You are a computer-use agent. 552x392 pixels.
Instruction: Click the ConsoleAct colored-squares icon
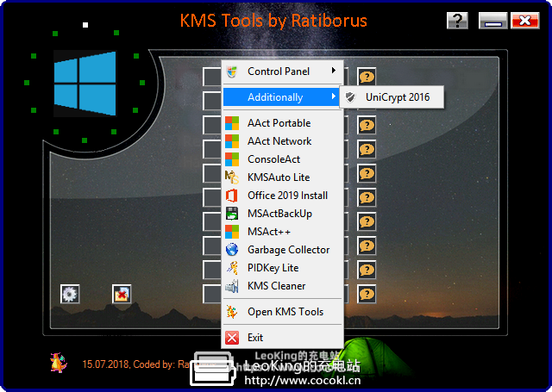tap(232, 159)
